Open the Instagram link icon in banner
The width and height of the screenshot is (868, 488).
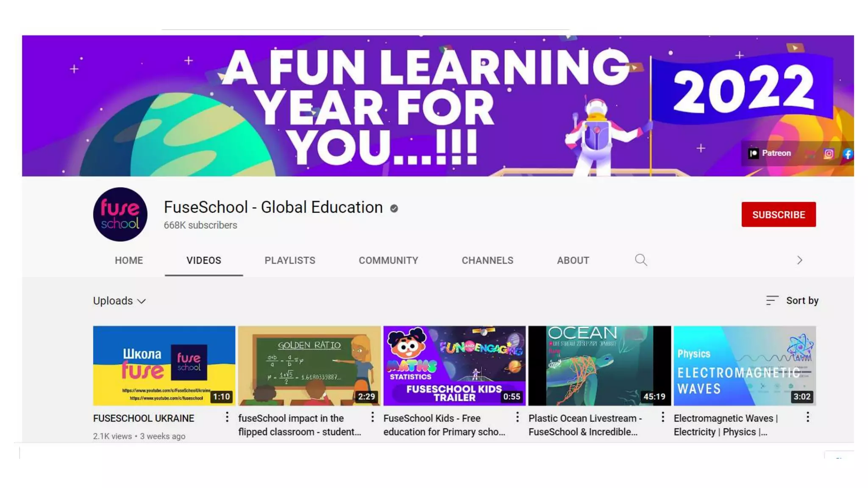click(x=829, y=154)
